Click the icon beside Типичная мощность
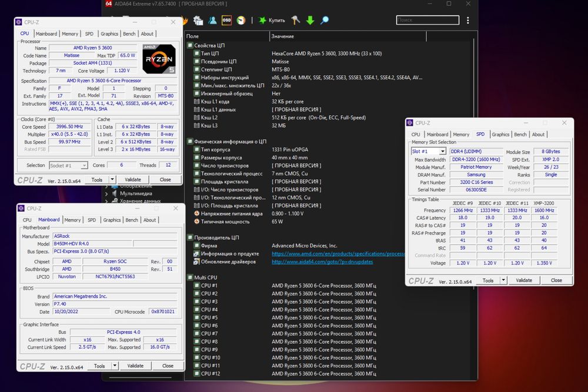 tap(196, 222)
